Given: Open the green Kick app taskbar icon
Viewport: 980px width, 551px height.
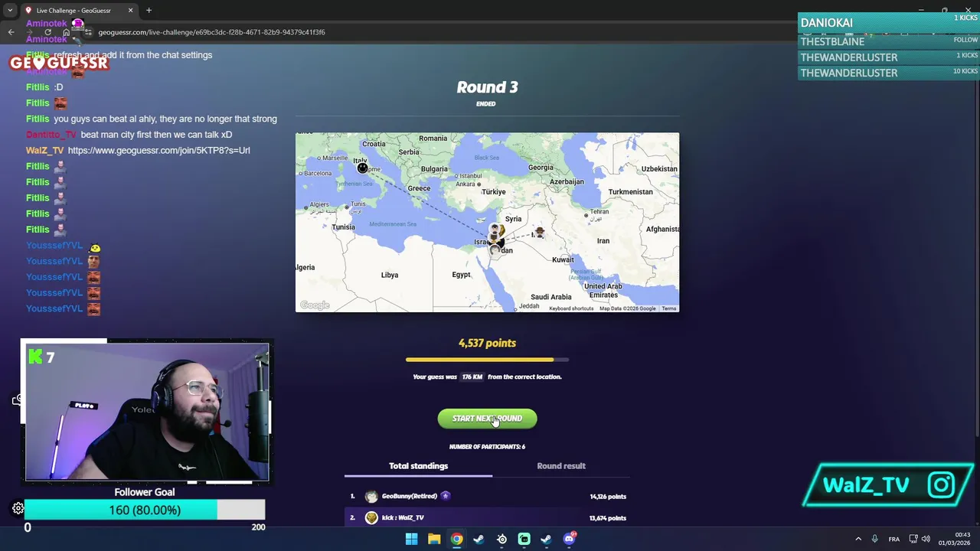Looking at the screenshot, I should (524, 539).
